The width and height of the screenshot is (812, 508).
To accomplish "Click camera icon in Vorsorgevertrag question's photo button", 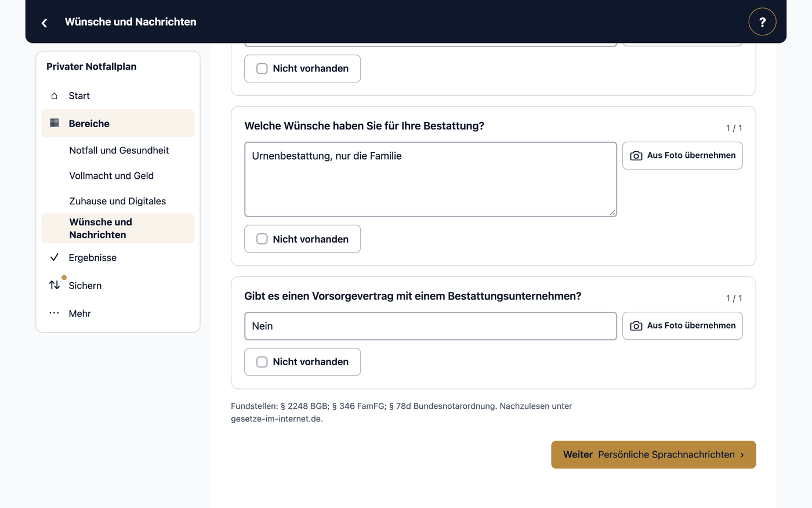I will pos(636,326).
